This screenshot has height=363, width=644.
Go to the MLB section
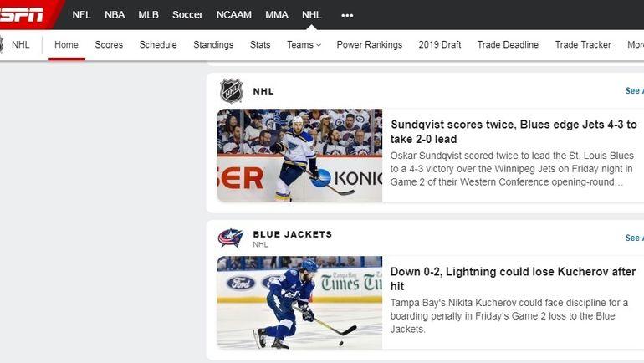148,15
